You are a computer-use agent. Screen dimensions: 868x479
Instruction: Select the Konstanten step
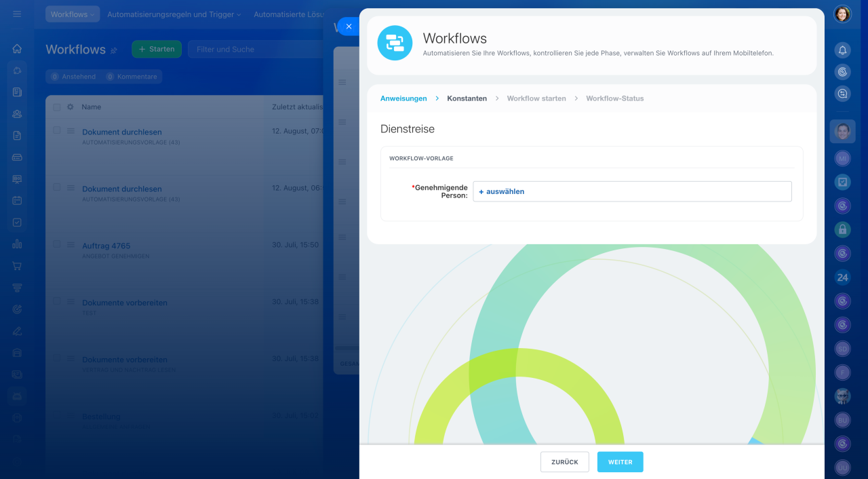[x=467, y=98]
